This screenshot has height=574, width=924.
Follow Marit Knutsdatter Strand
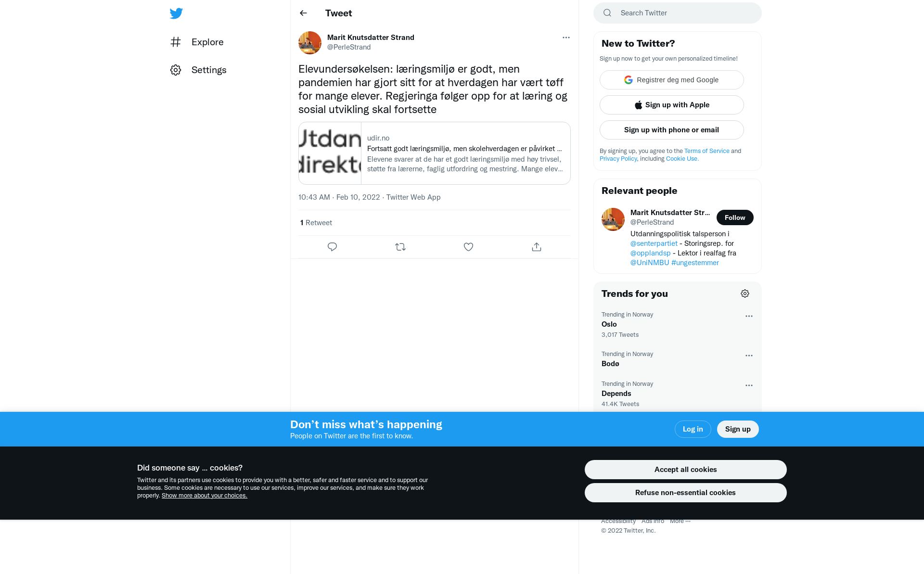(x=735, y=217)
